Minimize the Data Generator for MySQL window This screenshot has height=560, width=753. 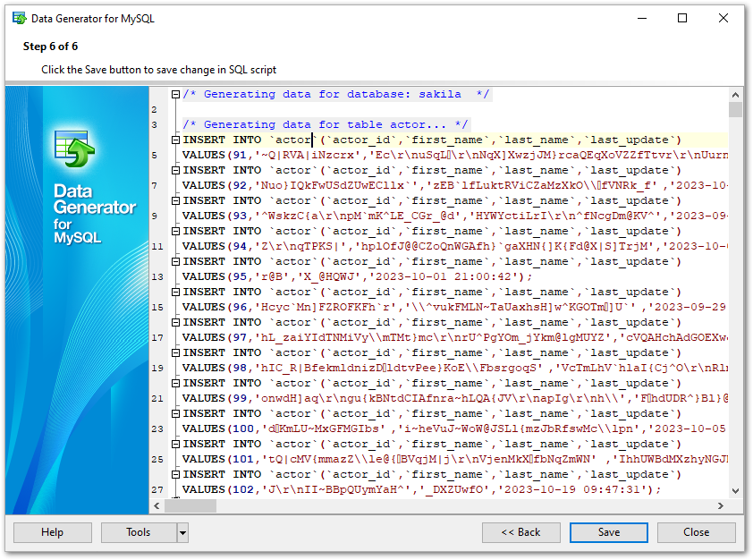(642, 18)
